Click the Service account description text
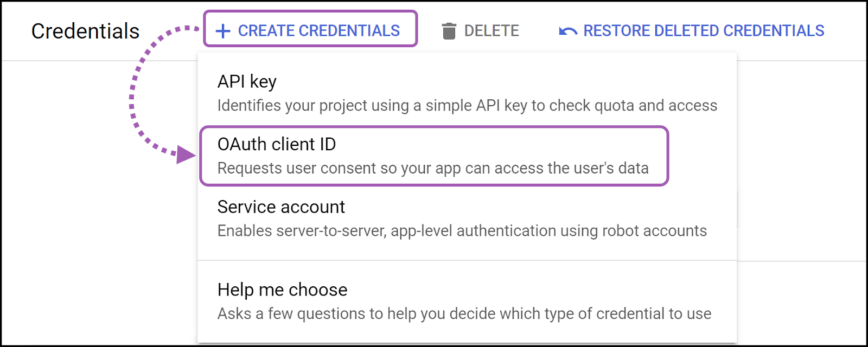 (x=462, y=230)
